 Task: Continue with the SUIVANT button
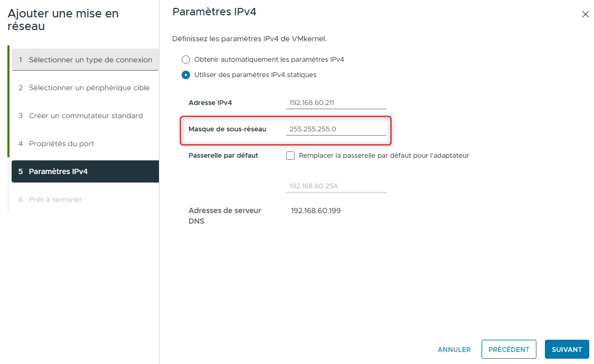point(567,349)
